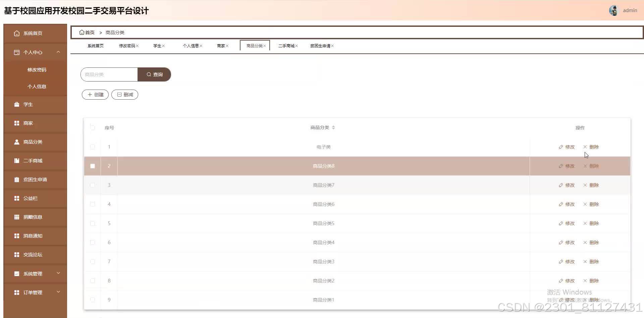
Task: Check the checkbox for row 商品分类5
Action: coord(93,223)
